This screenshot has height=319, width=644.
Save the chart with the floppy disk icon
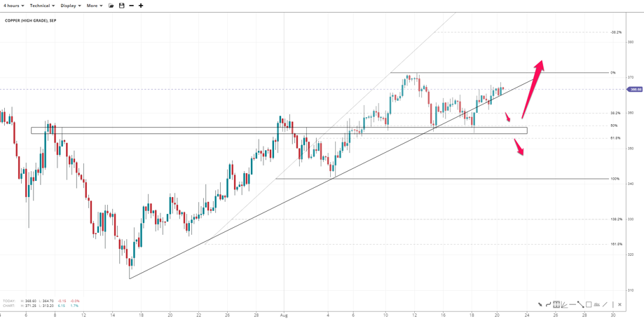(121, 6)
